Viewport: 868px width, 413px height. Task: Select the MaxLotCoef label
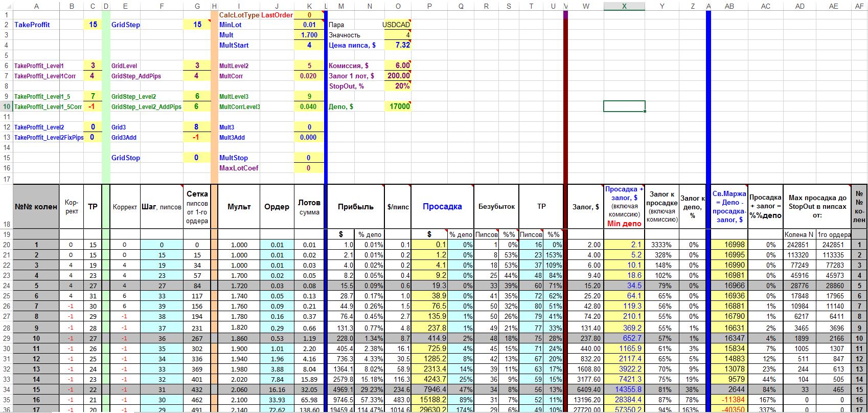[239, 168]
